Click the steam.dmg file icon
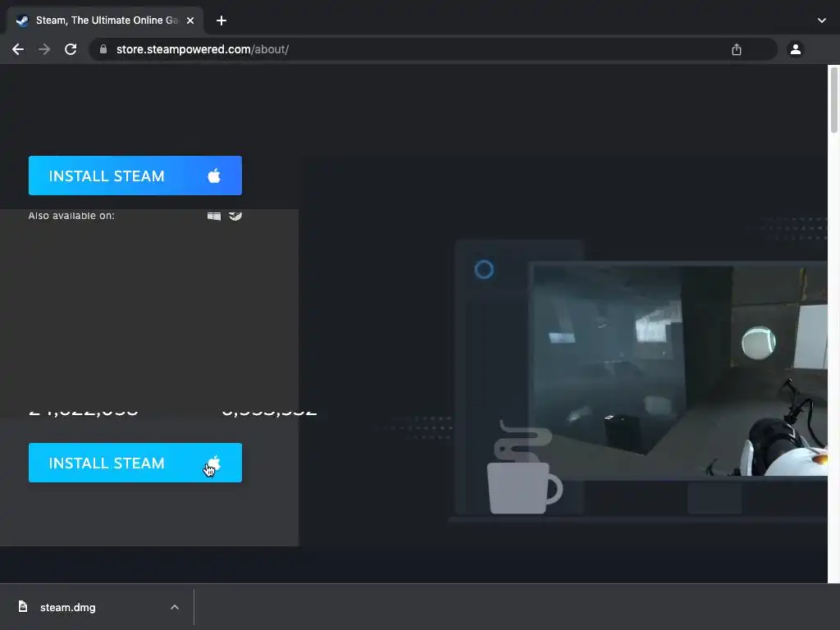The height and width of the screenshot is (630, 840). (x=22, y=606)
